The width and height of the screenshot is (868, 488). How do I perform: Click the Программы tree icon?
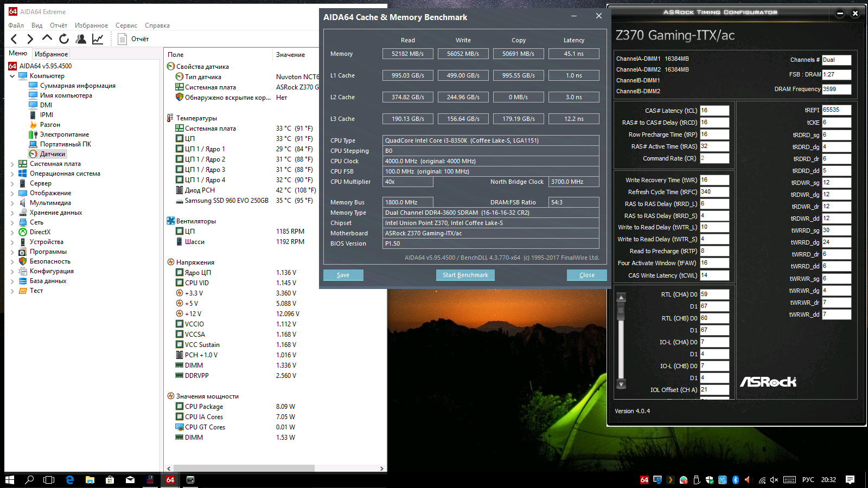[x=23, y=252]
